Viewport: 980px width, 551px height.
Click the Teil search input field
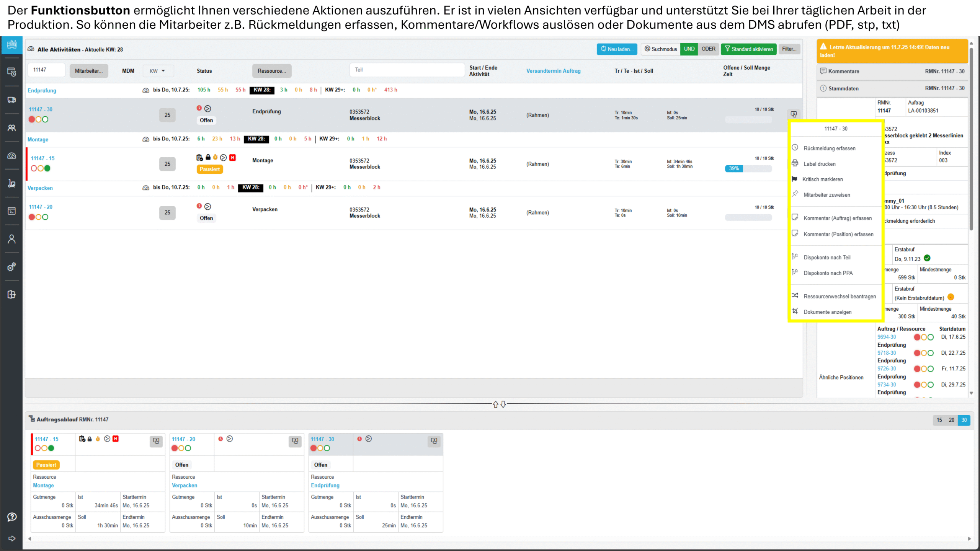[x=407, y=70]
